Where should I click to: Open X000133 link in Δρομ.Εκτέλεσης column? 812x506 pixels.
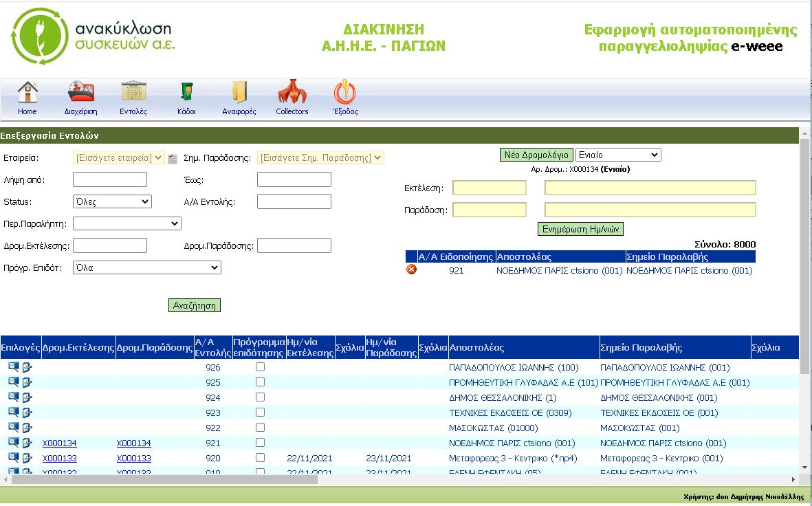(x=60, y=458)
